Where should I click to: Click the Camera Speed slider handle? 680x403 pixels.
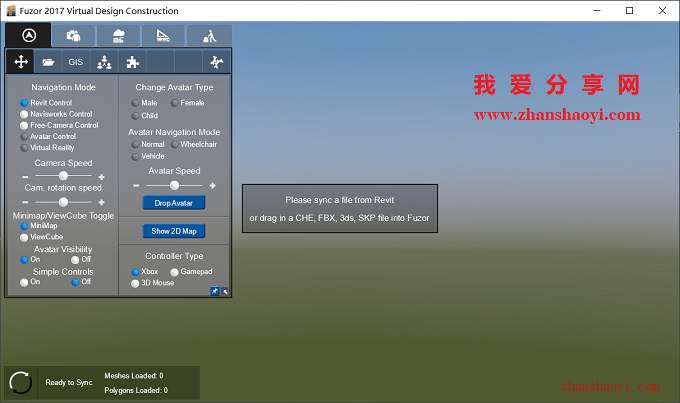coord(63,176)
